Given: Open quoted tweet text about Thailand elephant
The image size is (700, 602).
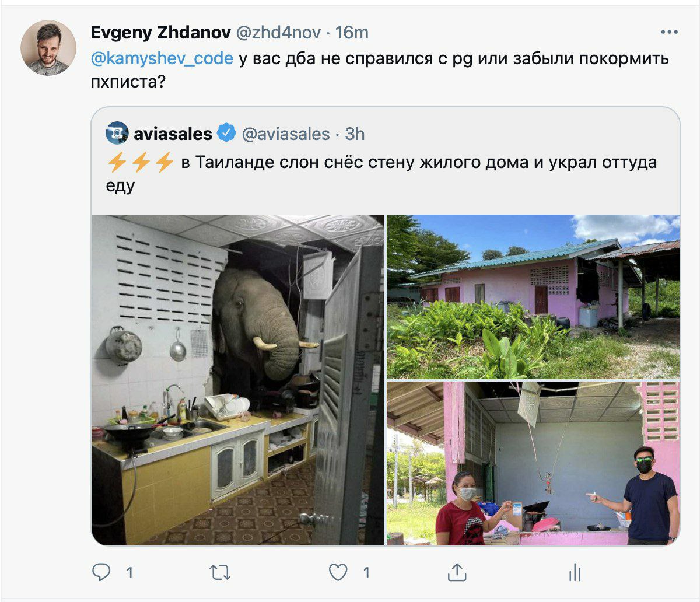Looking at the screenshot, I should pos(382,173).
